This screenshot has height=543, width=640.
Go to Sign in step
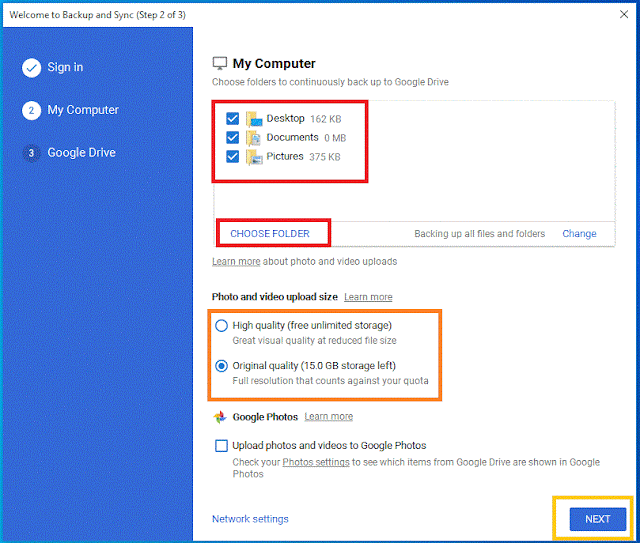pos(65,67)
